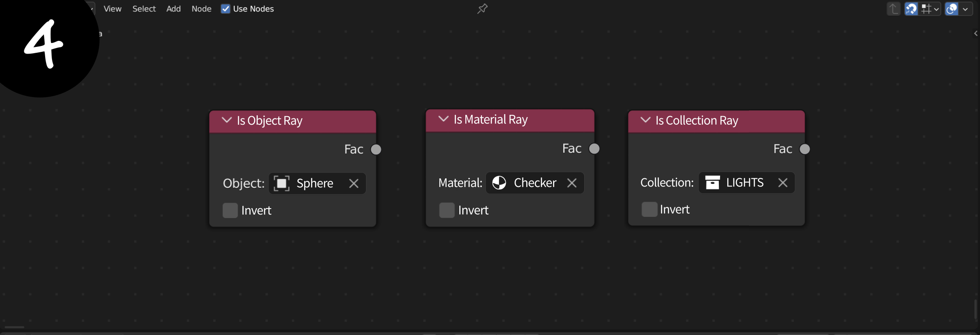
Task: Click the Fac socket on Is Material Ray
Action: pos(594,149)
